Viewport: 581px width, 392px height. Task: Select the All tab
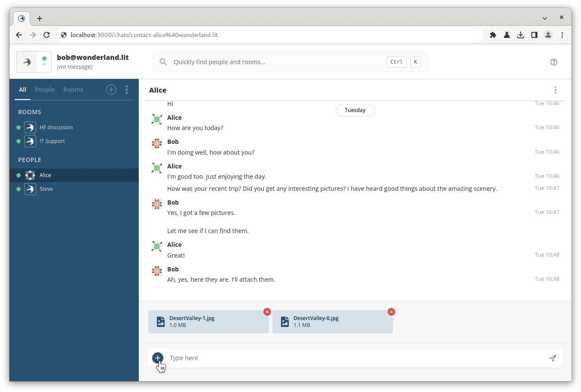click(x=22, y=90)
